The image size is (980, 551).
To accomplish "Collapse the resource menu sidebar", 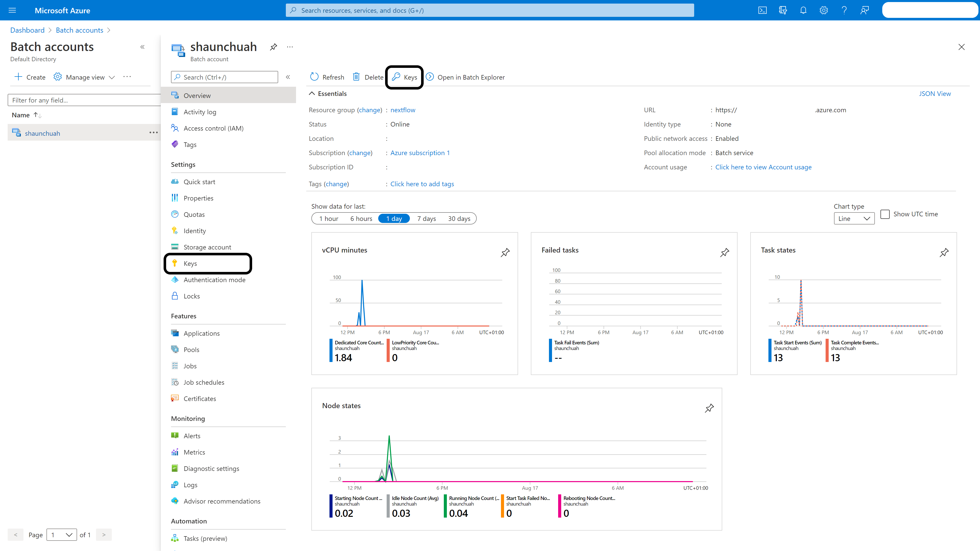I will tap(288, 77).
